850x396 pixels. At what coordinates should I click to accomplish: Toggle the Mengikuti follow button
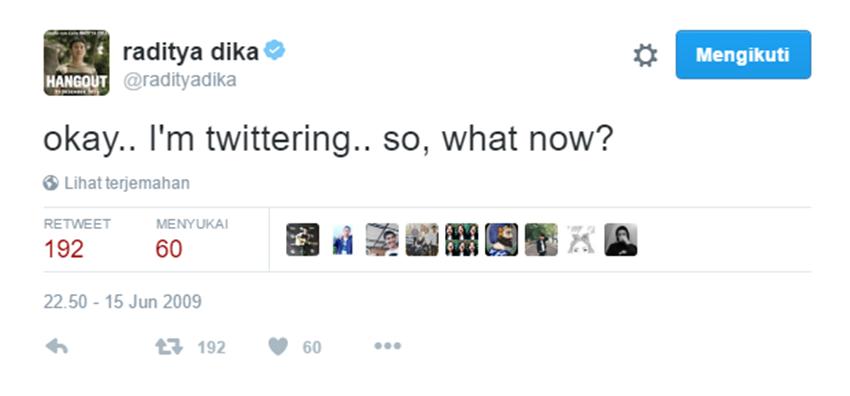click(x=743, y=55)
